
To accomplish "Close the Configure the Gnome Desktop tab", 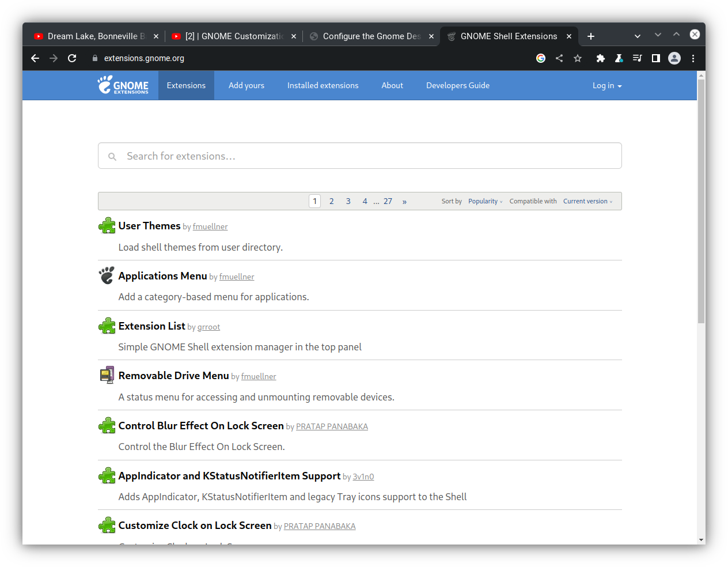I will pos(431,36).
